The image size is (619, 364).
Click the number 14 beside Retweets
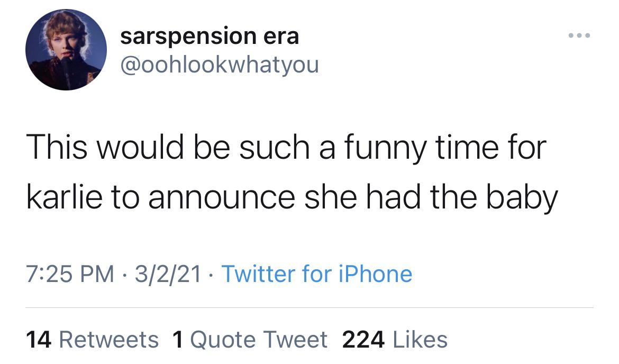38,339
